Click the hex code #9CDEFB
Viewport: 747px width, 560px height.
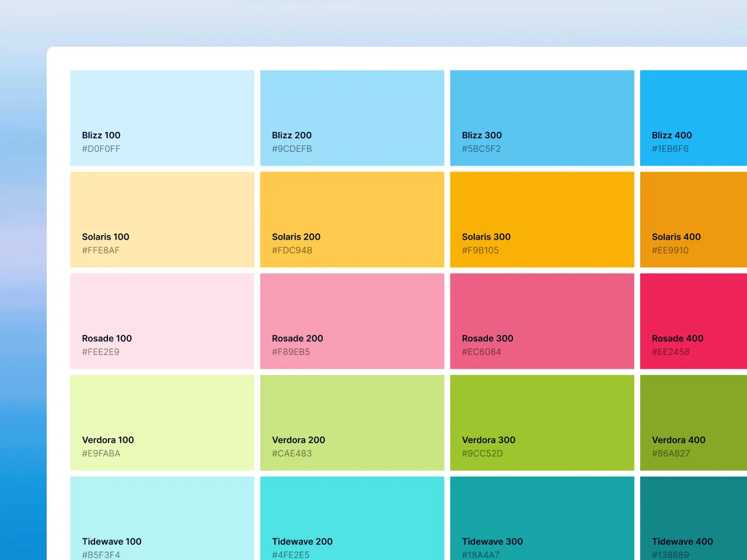(292, 149)
